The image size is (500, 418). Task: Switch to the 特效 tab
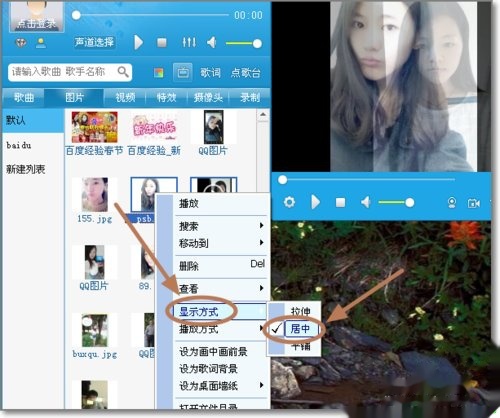167,98
